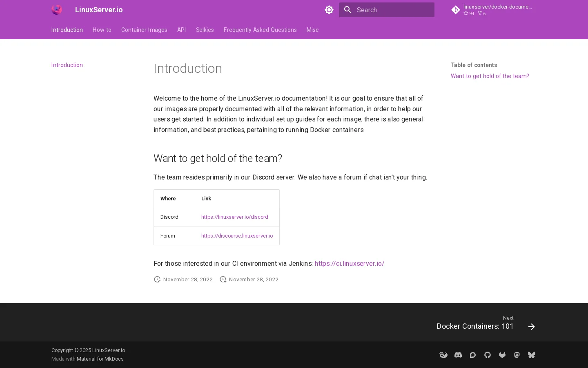Open the Discourse forum icon in the footer
Viewport: 588px width, 368px height.
point(473,355)
